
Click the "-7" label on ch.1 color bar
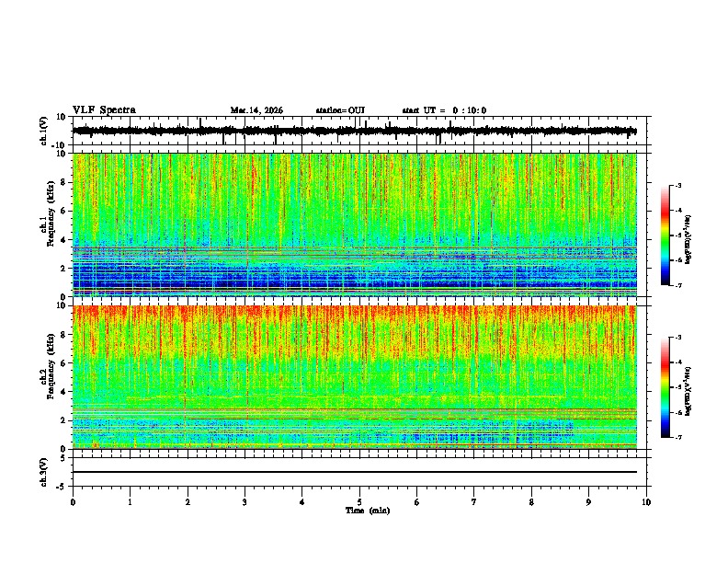tap(678, 285)
